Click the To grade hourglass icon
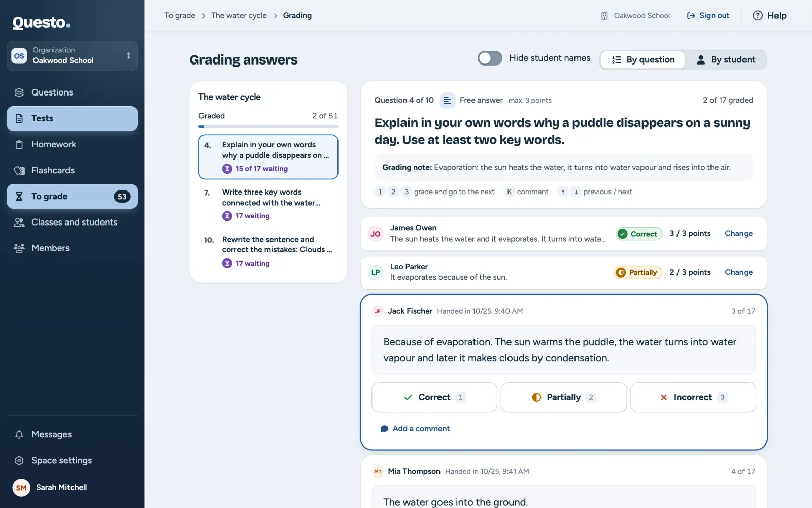 coord(19,196)
